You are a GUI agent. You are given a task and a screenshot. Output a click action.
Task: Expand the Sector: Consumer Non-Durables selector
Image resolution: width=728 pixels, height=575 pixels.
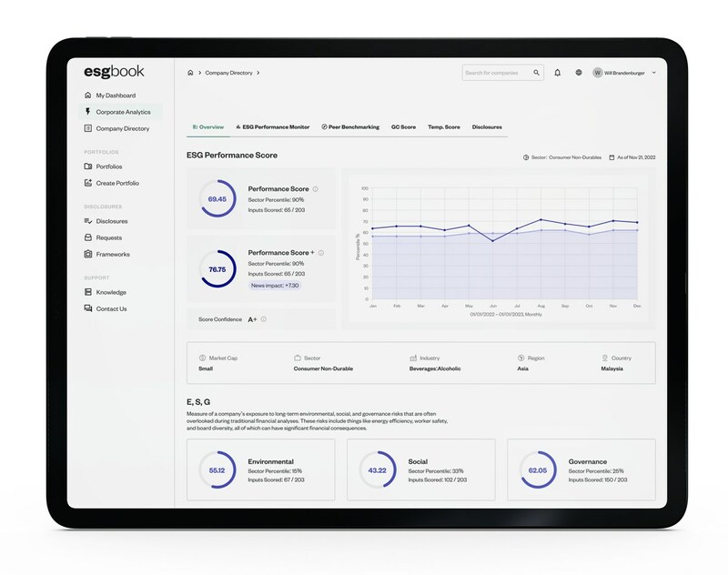pos(561,157)
